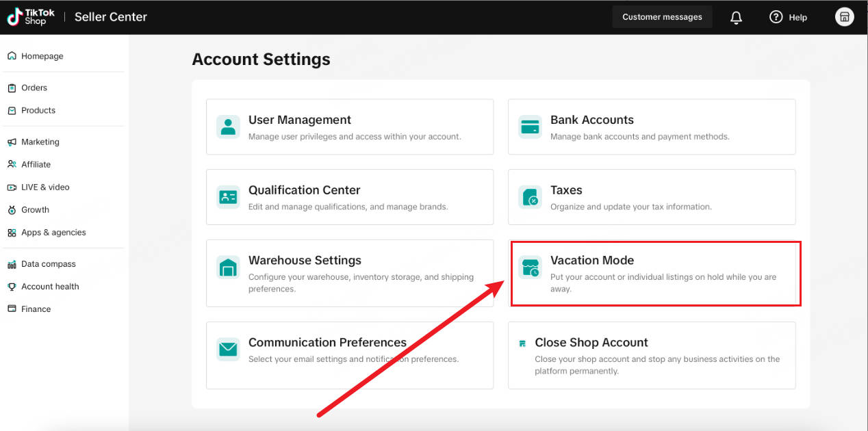Click the Vacation Mode storefront icon

[530, 267]
